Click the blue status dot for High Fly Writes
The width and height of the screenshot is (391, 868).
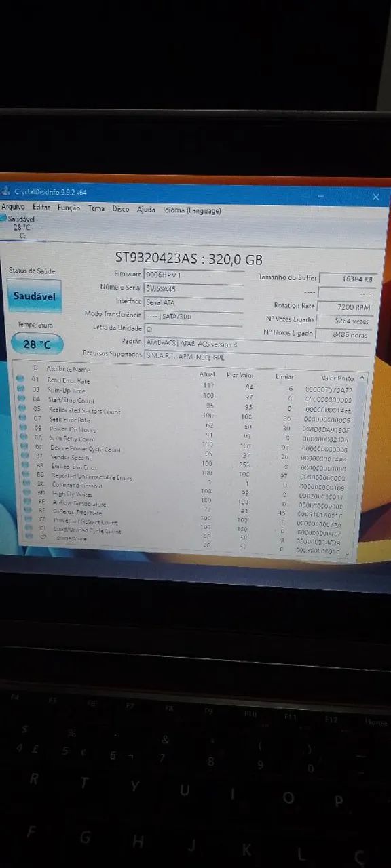pos(26,493)
